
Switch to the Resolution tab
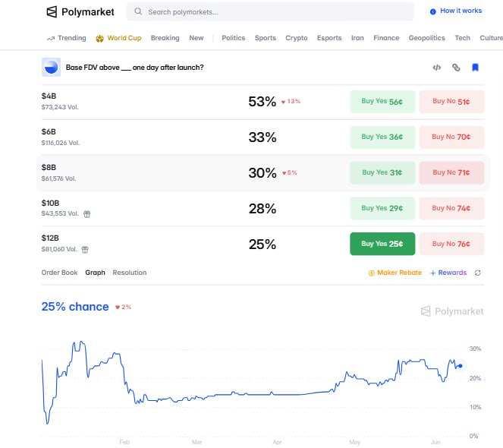130,273
